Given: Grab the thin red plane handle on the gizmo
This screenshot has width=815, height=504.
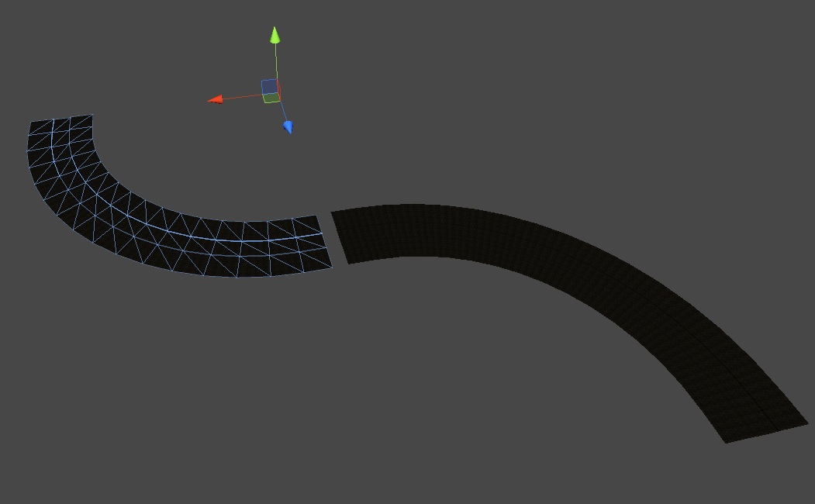Looking at the screenshot, I should [278, 90].
